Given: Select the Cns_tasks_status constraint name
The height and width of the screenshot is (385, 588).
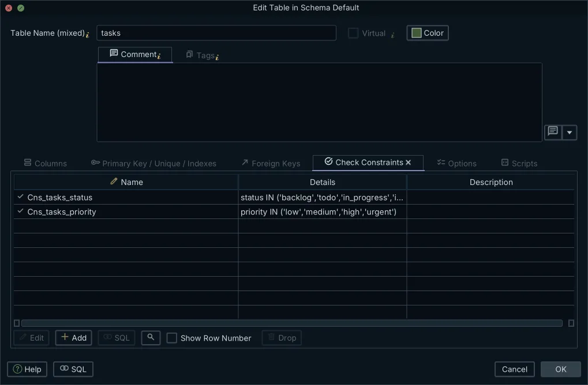Looking at the screenshot, I should point(59,197).
